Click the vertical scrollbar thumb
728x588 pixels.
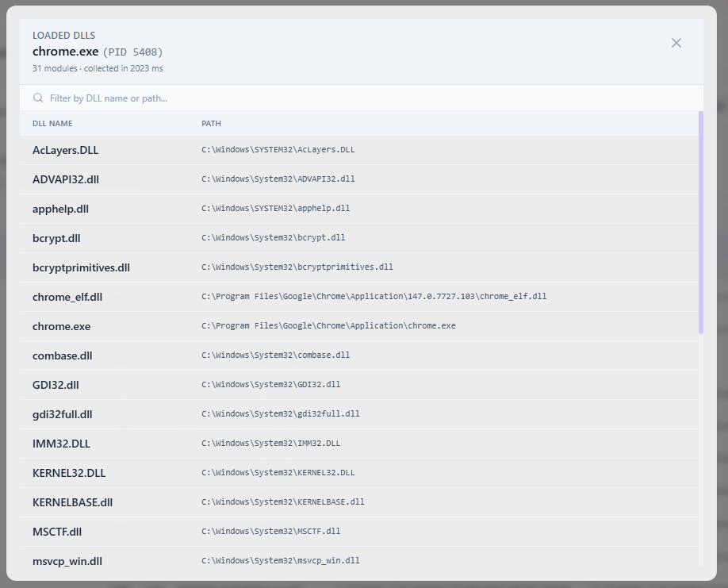point(700,222)
